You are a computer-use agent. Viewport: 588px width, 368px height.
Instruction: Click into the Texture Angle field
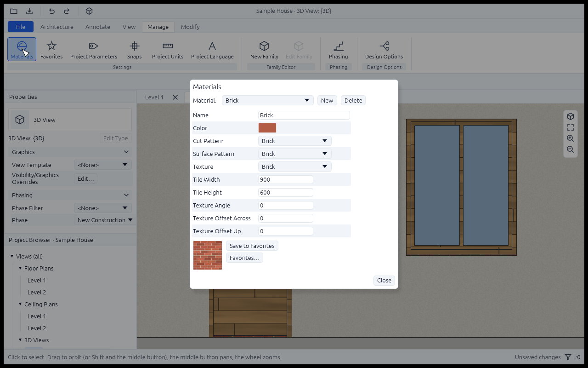pos(285,205)
